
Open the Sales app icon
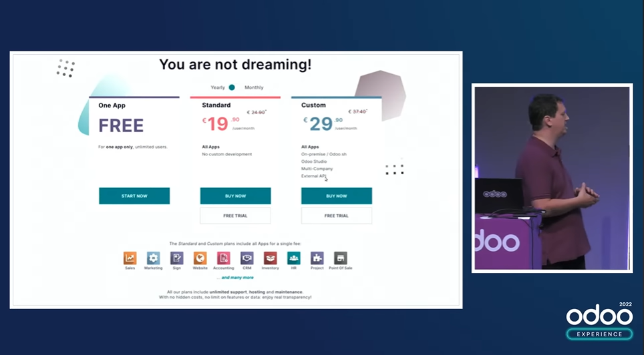tap(130, 258)
